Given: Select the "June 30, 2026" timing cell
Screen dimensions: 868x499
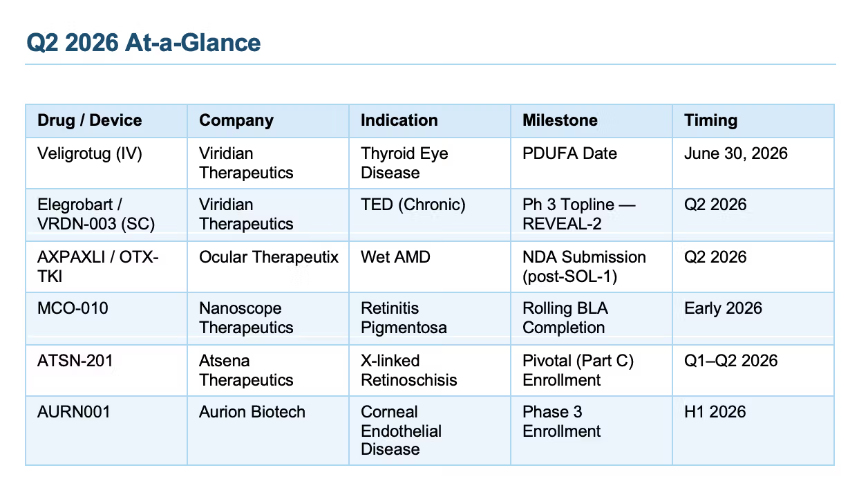Looking at the screenshot, I should tap(736, 153).
